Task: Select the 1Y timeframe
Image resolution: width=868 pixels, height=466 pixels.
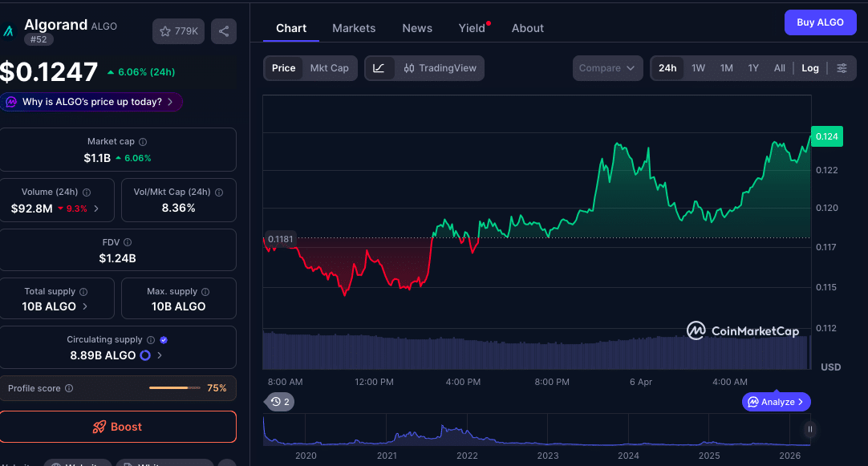Action: [x=752, y=68]
